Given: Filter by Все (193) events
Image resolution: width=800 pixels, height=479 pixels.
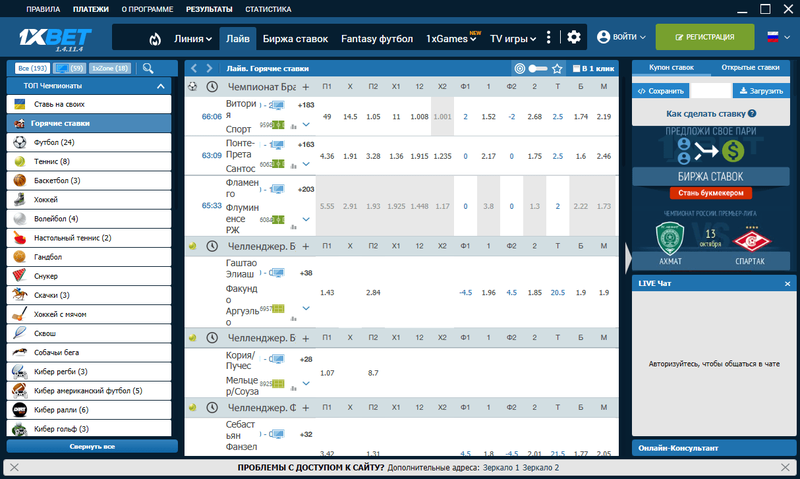Looking at the screenshot, I should pos(32,68).
